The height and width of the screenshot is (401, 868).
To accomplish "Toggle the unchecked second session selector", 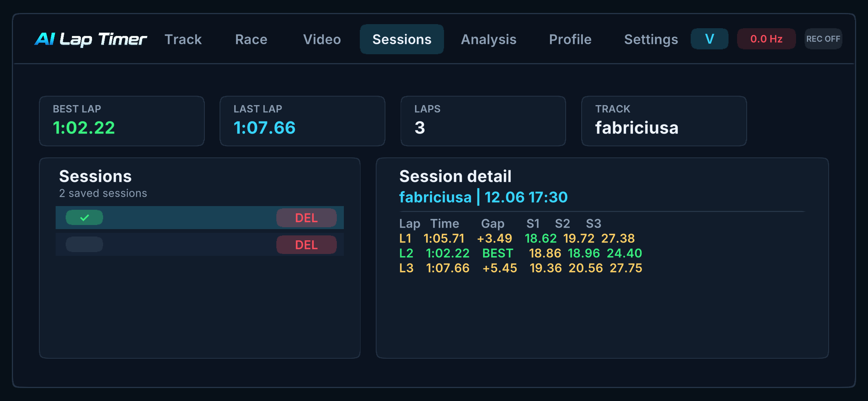I will 84,244.
